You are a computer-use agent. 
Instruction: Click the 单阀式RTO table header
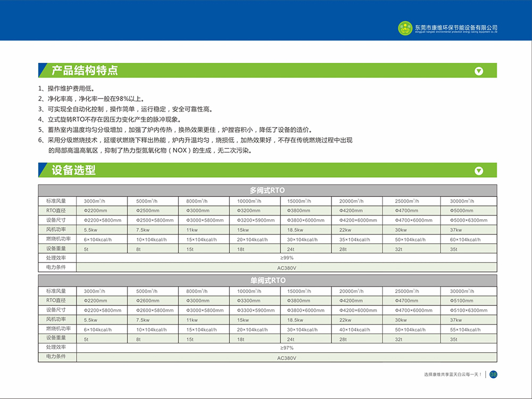point(268,280)
